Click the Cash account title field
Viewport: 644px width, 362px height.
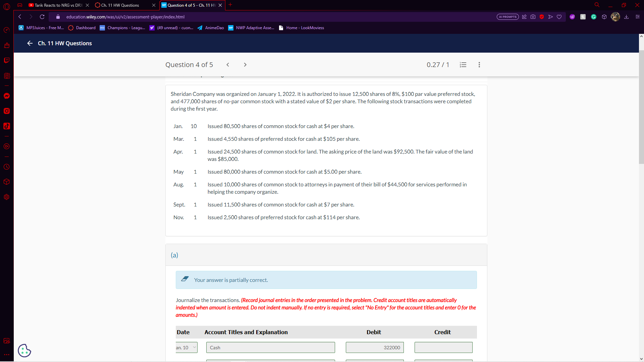click(x=270, y=348)
